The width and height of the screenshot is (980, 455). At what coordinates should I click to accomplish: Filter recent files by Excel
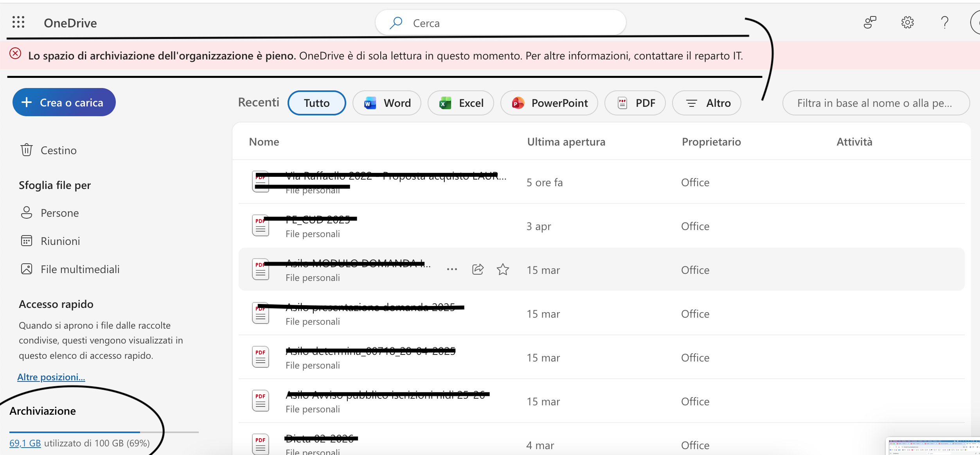point(461,103)
